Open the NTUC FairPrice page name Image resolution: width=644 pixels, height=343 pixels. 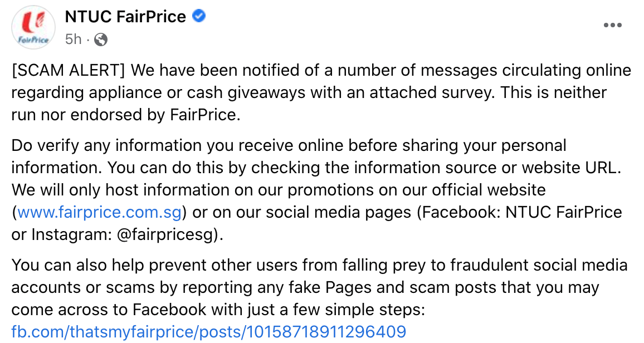pyautogui.click(x=125, y=17)
